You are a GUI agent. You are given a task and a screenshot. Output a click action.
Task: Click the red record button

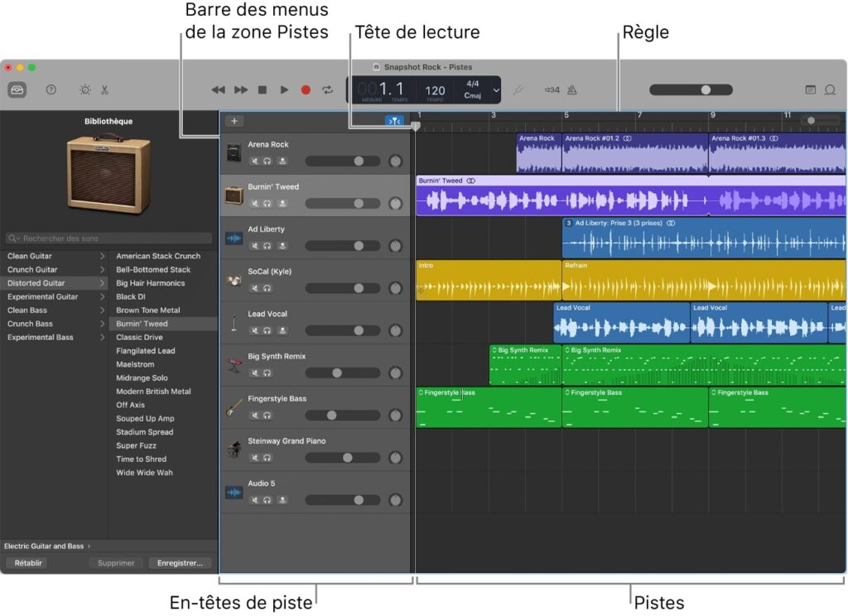pos(306,89)
